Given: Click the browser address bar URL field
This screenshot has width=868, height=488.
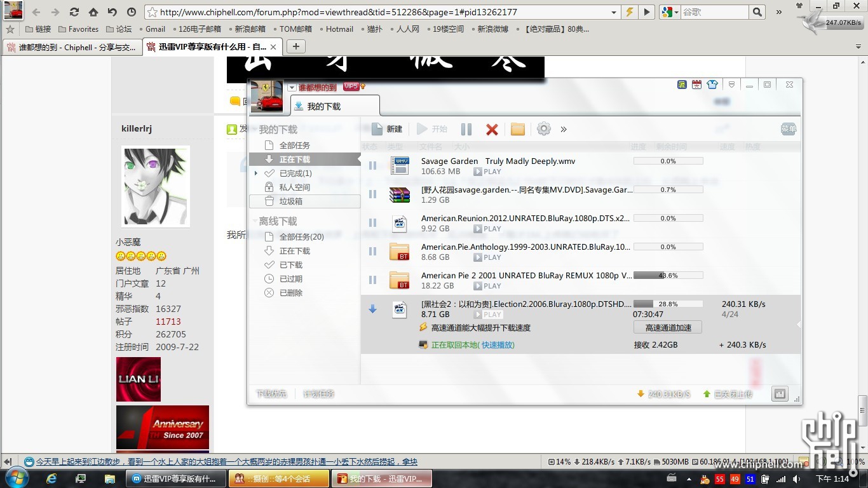Looking at the screenshot, I should coord(383,12).
